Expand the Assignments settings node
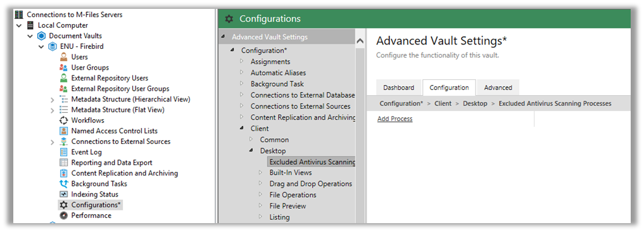The height and width of the screenshot is (232, 644). tap(242, 61)
